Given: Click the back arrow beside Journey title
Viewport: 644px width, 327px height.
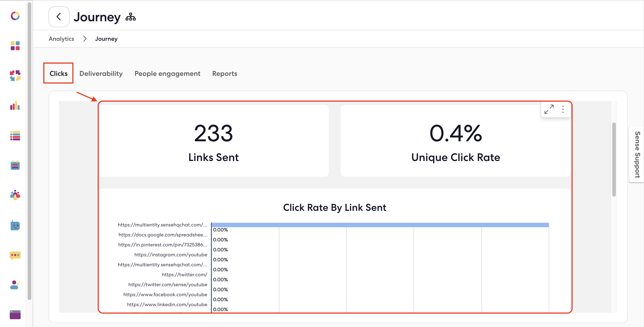Looking at the screenshot, I should pyautogui.click(x=59, y=17).
